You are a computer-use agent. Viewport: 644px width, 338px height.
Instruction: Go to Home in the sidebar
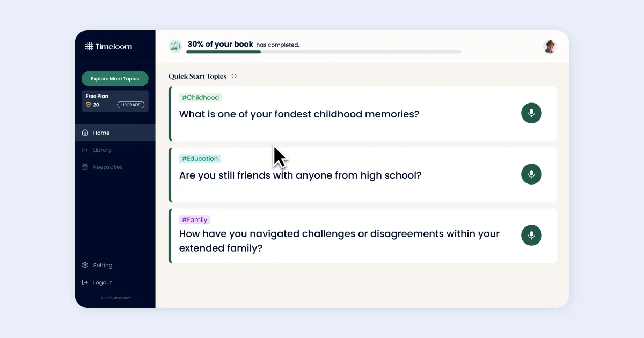[115, 133]
